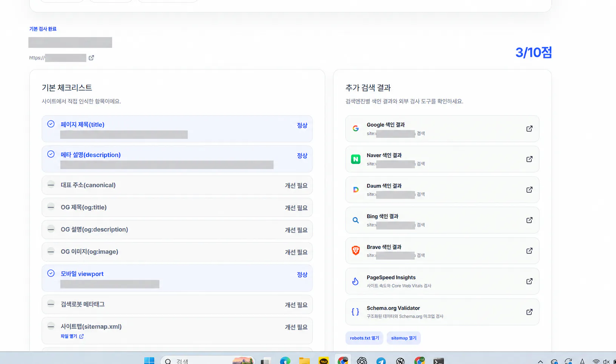Open Telegram from the taskbar
616x364 pixels.
381,361
